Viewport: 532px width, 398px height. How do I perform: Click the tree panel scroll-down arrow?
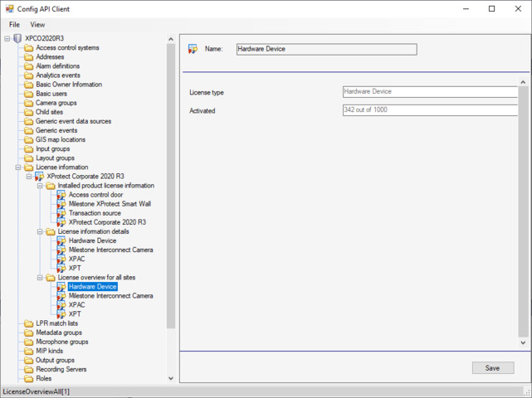pyautogui.click(x=171, y=378)
